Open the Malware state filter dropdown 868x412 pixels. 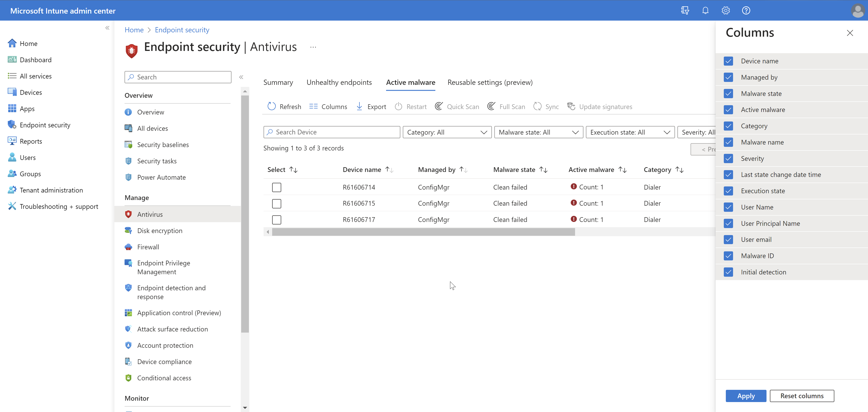538,132
